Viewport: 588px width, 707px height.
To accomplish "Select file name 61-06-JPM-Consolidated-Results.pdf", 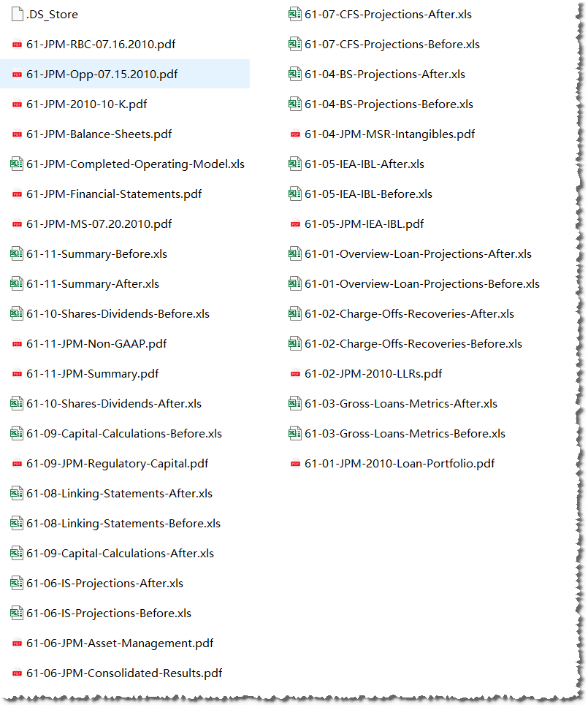I will pyautogui.click(x=124, y=673).
